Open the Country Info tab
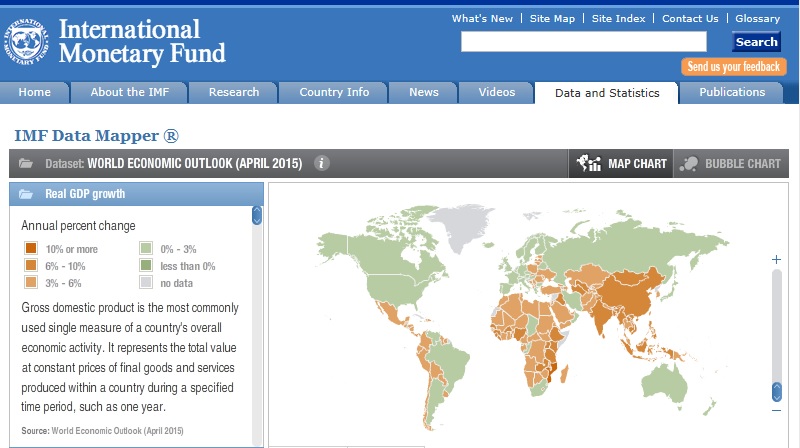Image resolution: width=800 pixels, height=448 pixels. point(334,92)
